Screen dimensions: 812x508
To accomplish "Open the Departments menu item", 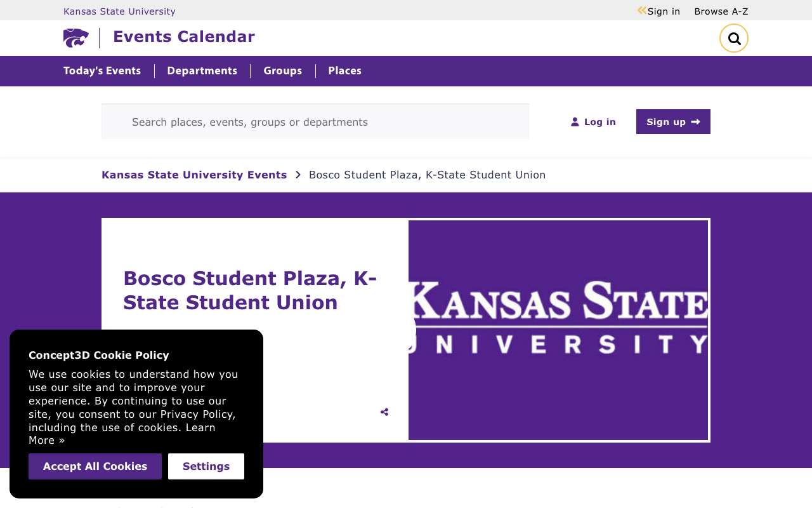I will pyautogui.click(x=202, y=71).
